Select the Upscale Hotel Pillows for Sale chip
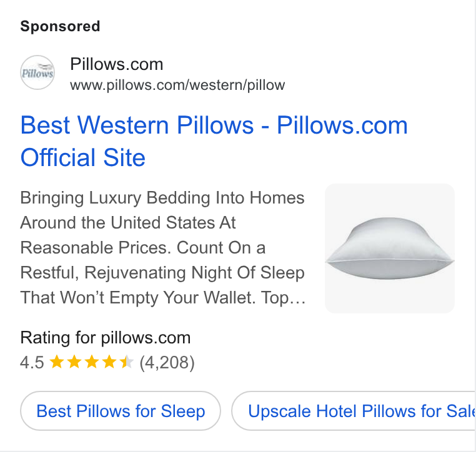This screenshot has height=452, width=476. [x=354, y=411]
